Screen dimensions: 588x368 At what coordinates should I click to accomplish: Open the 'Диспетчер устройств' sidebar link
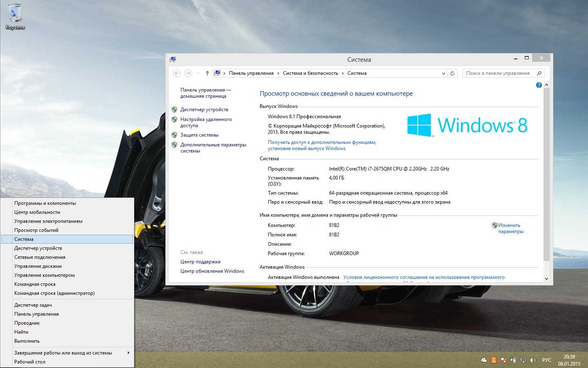[204, 110]
